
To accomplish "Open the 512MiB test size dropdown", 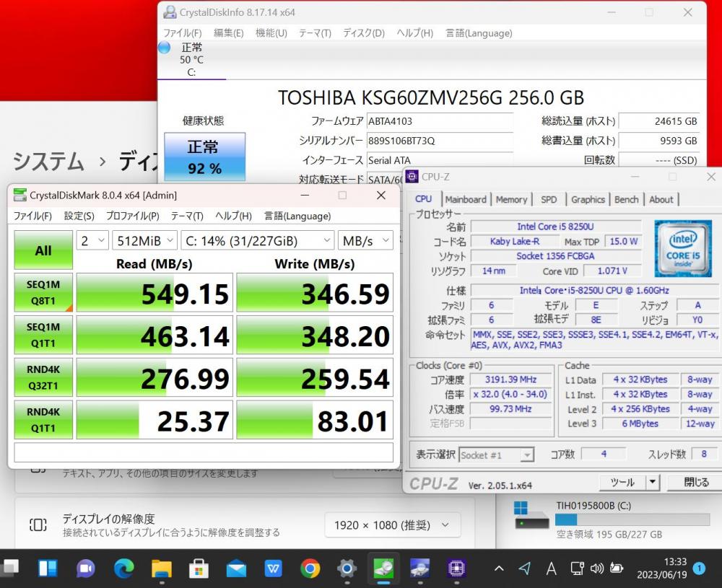I will [145, 240].
